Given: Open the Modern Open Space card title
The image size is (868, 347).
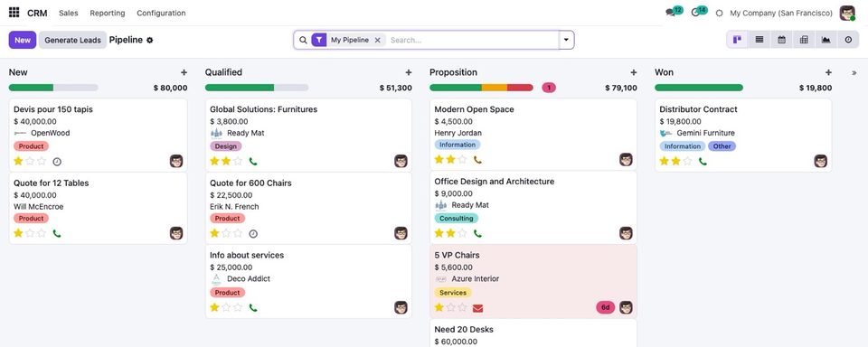Looking at the screenshot, I should (474, 109).
